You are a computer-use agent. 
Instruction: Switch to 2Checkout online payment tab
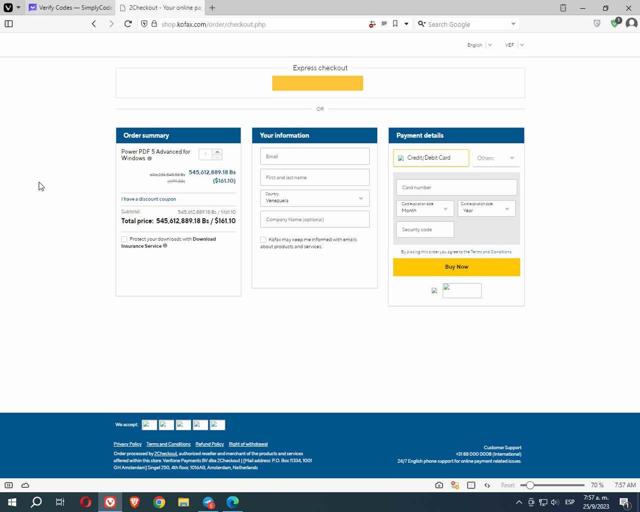click(160, 7)
